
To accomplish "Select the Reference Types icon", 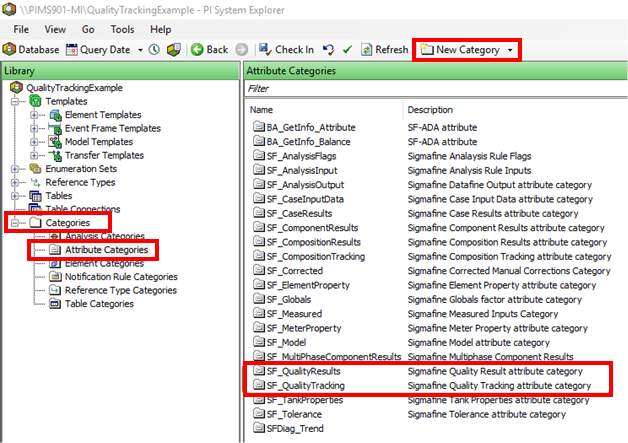I will pyautogui.click(x=36, y=182).
